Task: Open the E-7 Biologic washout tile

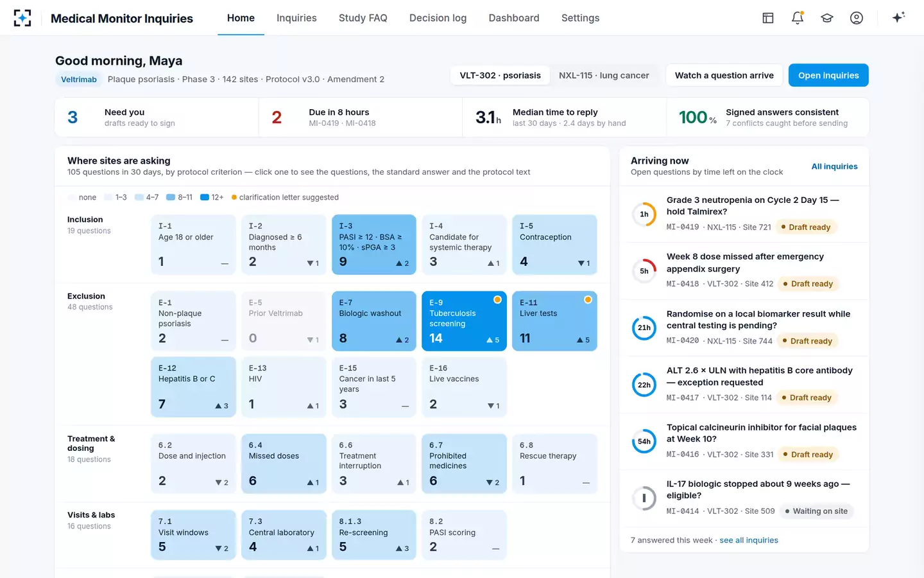Action: (374, 321)
